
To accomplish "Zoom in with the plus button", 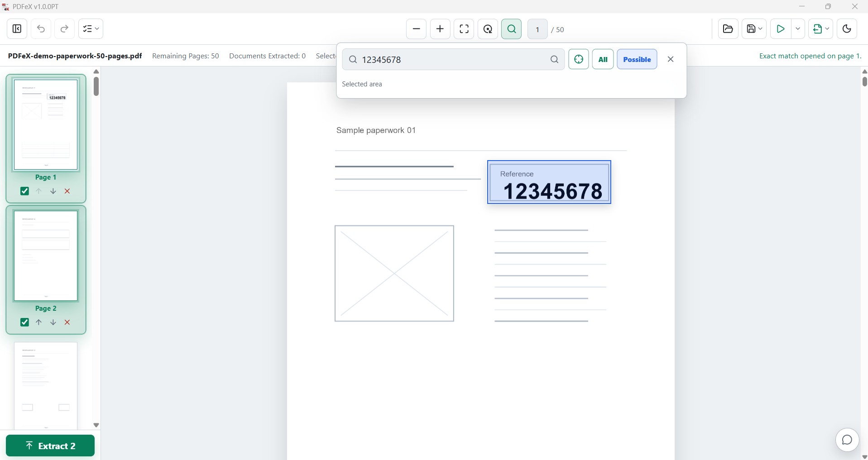I will point(440,29).
